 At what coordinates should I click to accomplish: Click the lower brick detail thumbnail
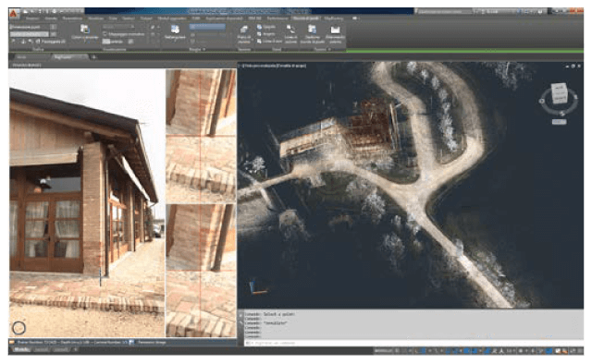tap(201, 271)
